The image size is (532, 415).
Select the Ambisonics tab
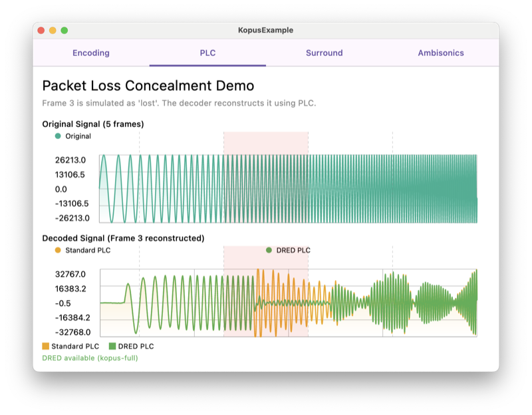(440, 53)
